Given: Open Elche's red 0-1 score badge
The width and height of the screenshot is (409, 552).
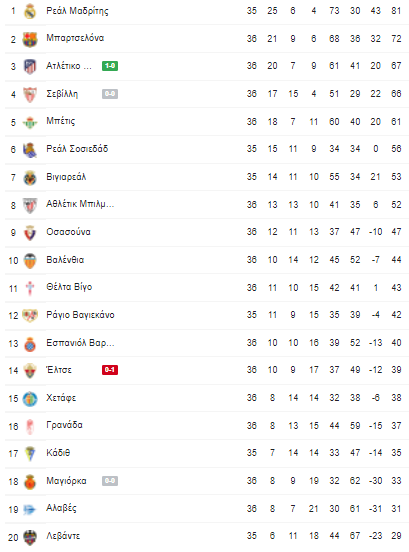Looking at the screenshot, I should pyautogui.click(x=110, y=370).
